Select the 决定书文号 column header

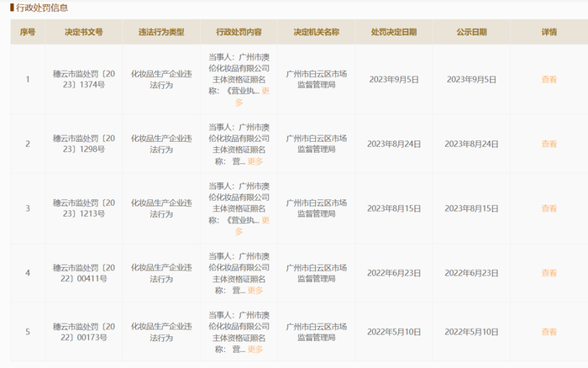[x=84, y=32]
